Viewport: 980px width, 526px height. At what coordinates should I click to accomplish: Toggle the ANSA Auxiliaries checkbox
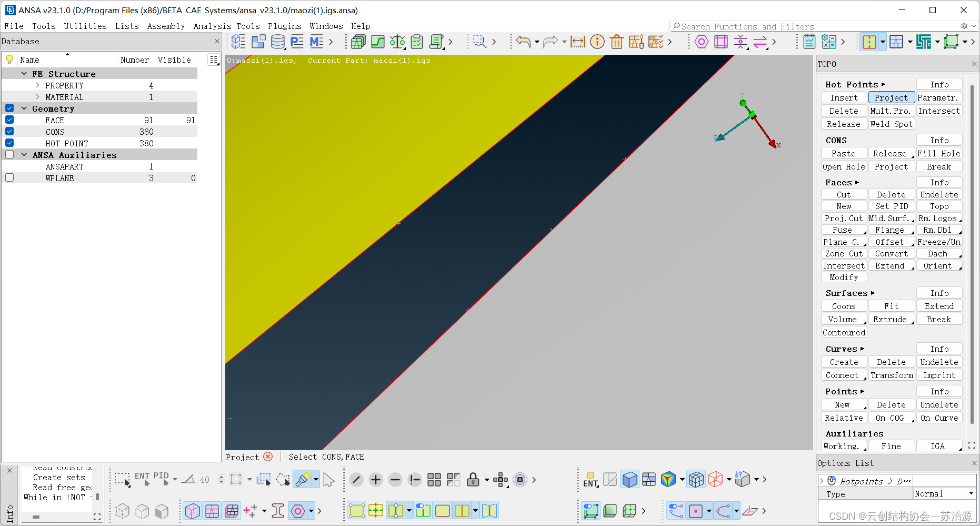(x=9, y=155)
